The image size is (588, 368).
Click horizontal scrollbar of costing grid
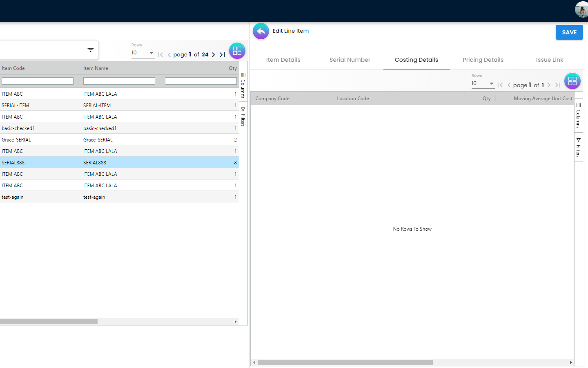(x=345, y=363)
